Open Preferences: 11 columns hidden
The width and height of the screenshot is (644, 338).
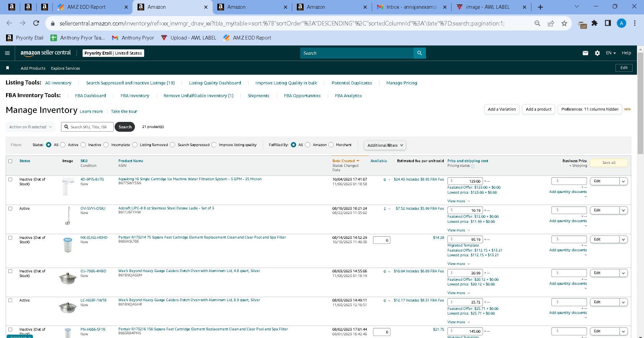(x=590, y=109)
